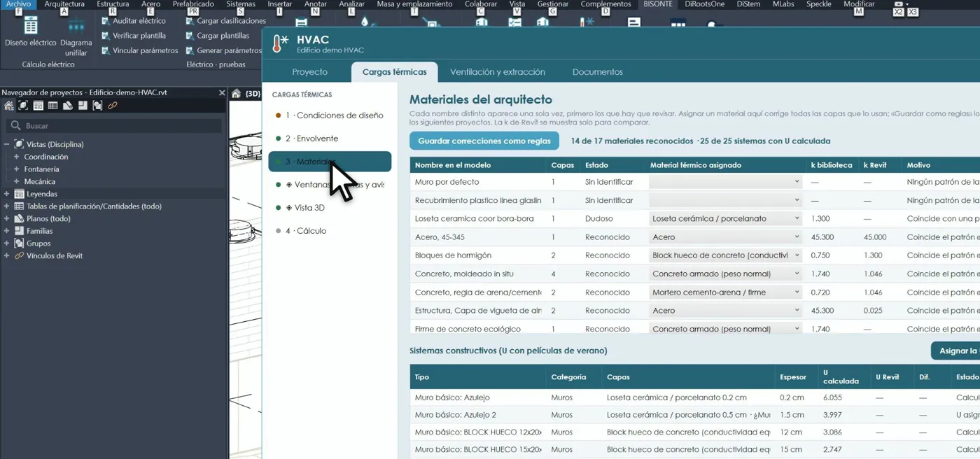Open material dropdown for Bloques de hormigón

click(725, 255)
